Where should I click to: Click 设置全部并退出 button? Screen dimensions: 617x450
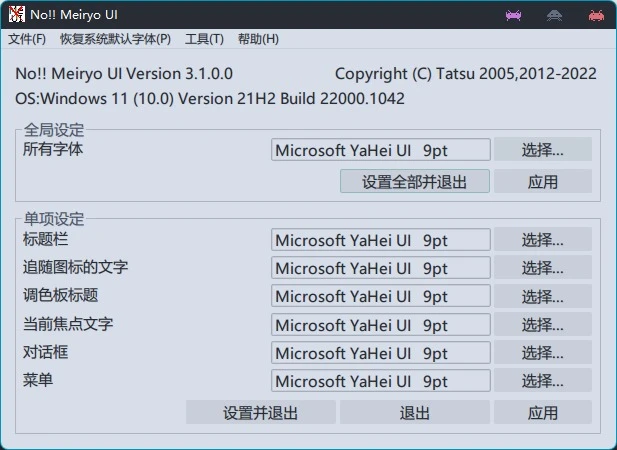coord(415,181)
